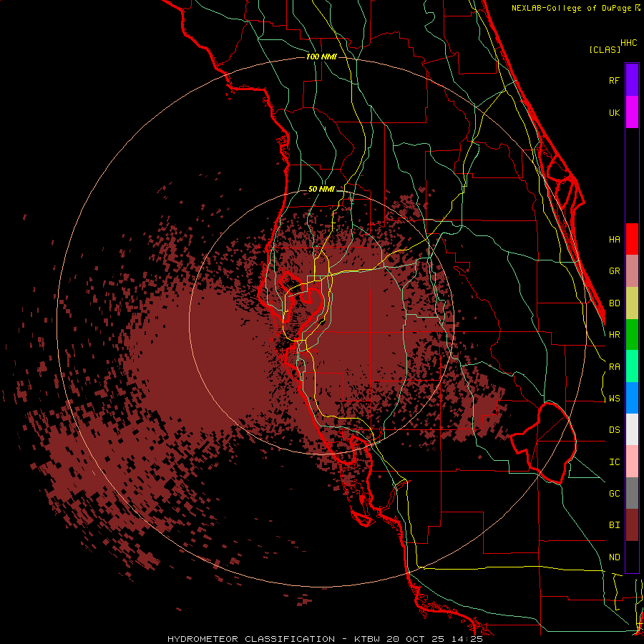Click the magenta UK color swatch
Screen dimensions: 644x644
tap(632, 112)
